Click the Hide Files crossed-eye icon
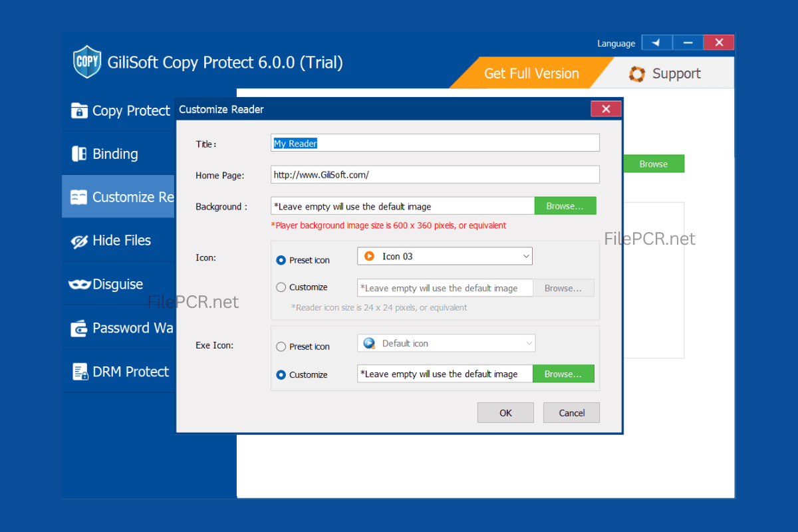This screenshot has width=798, height=532. pyautogui.click(x=79, y=241)
